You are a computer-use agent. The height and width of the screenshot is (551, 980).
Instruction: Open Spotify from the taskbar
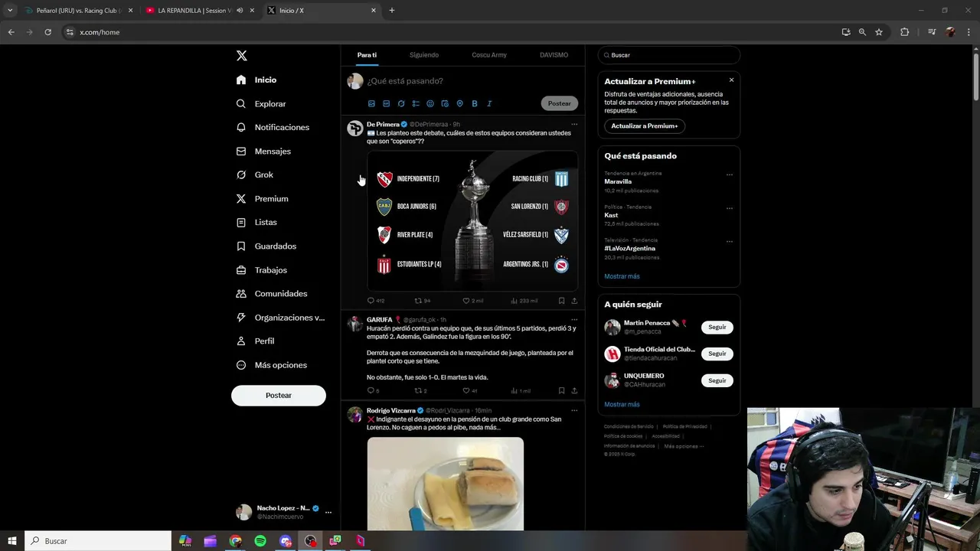pyautogui.click(x=260, y=541)
